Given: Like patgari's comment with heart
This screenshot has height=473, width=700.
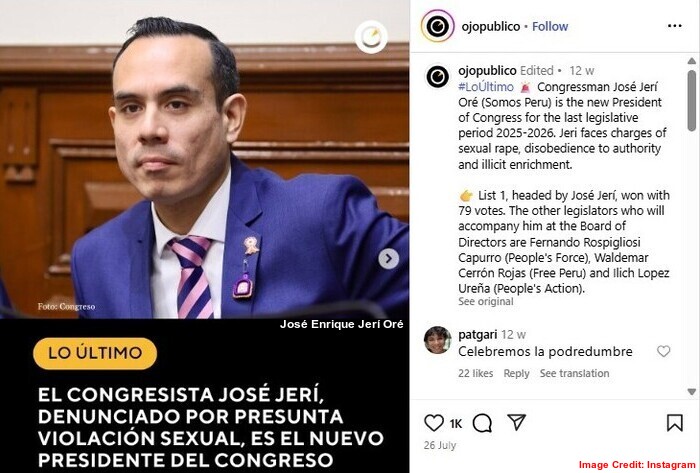Looking at the screenshot, I should [663, 351].
